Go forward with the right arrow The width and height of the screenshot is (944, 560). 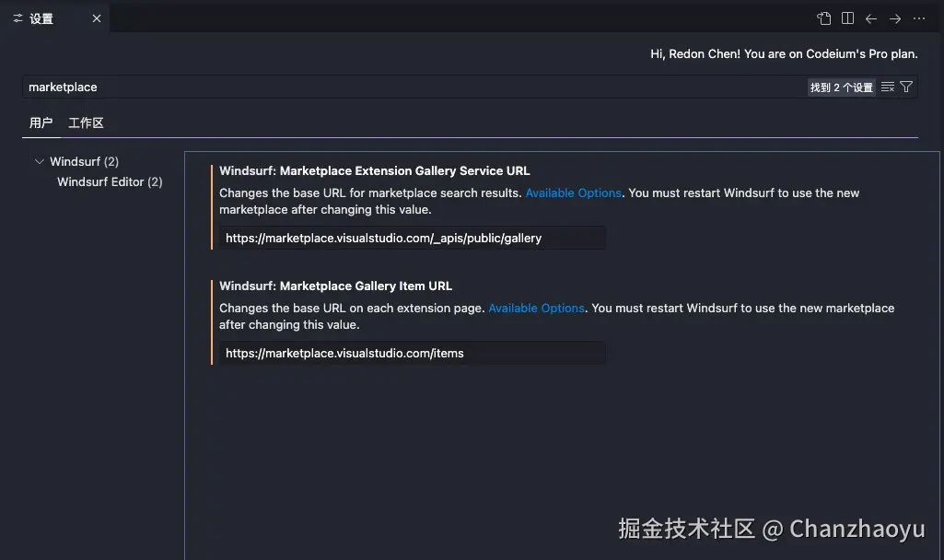pyautogui.click(x=895, y=18)
